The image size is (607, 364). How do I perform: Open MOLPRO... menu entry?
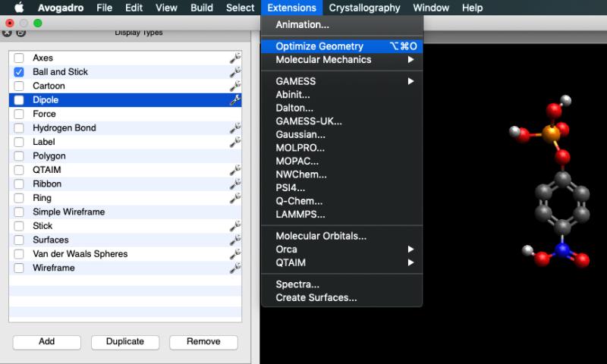point(342,148)
